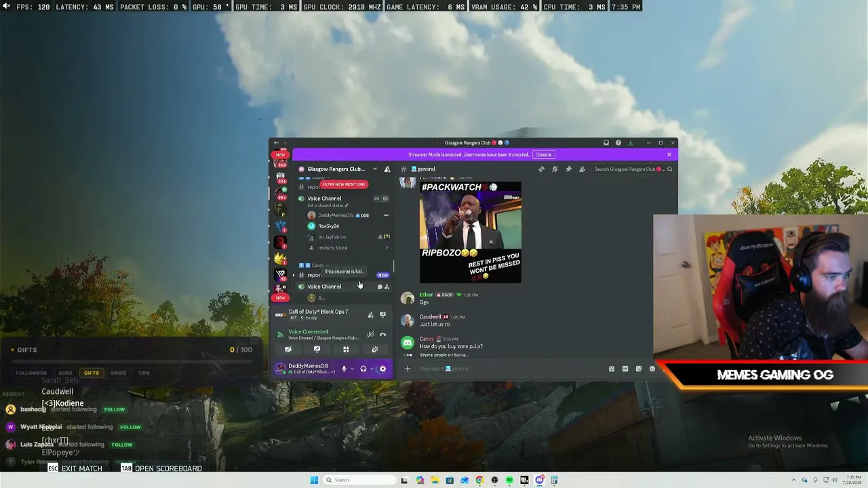Viewport: 868px width, 488px height.
Task: Open gift icon in message bar
Action: pyautogui.click(x=611, y=369)
